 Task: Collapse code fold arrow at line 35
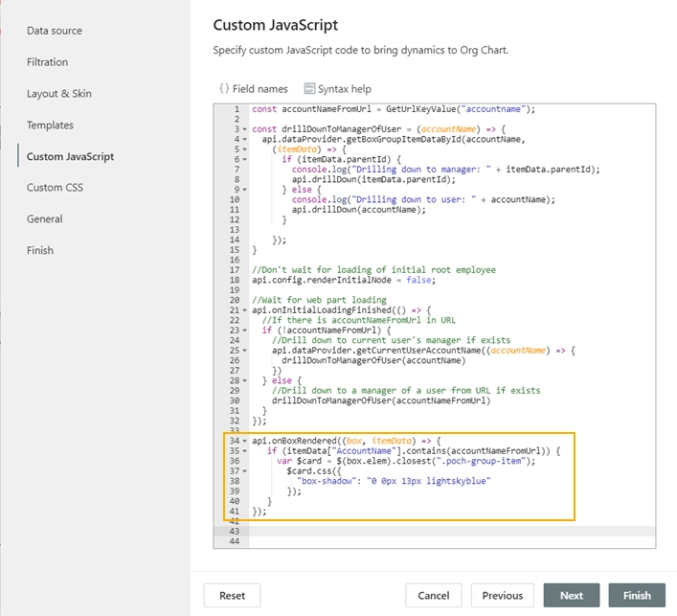coord(245,451)
